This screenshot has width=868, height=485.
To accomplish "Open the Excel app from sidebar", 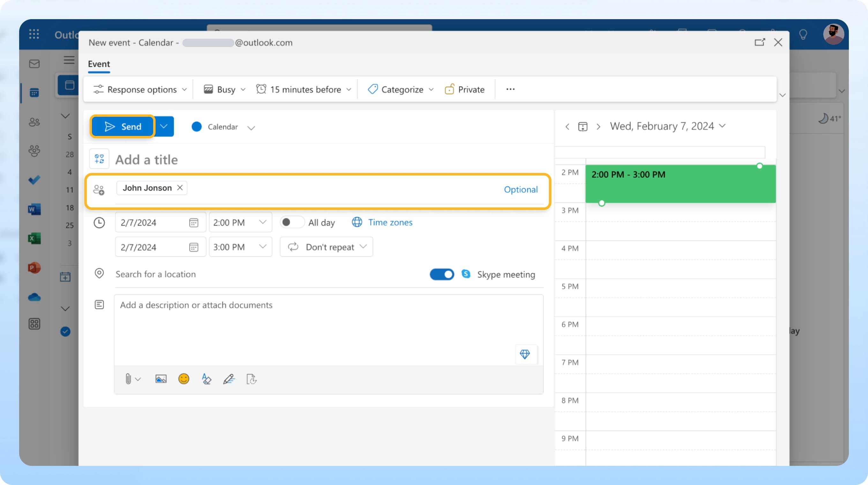I will [34, 238].
